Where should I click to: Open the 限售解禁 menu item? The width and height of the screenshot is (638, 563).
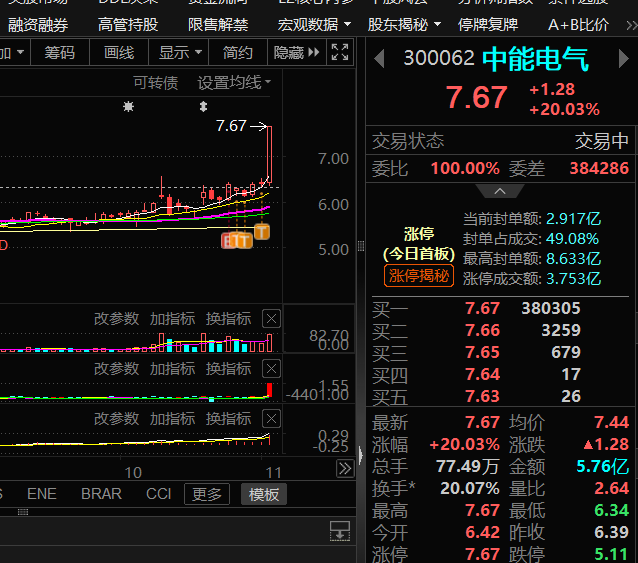(218, 25)
